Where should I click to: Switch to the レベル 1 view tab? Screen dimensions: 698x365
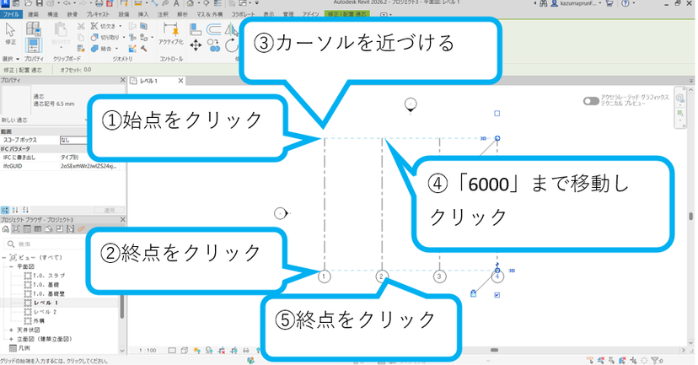pos(149,81)
